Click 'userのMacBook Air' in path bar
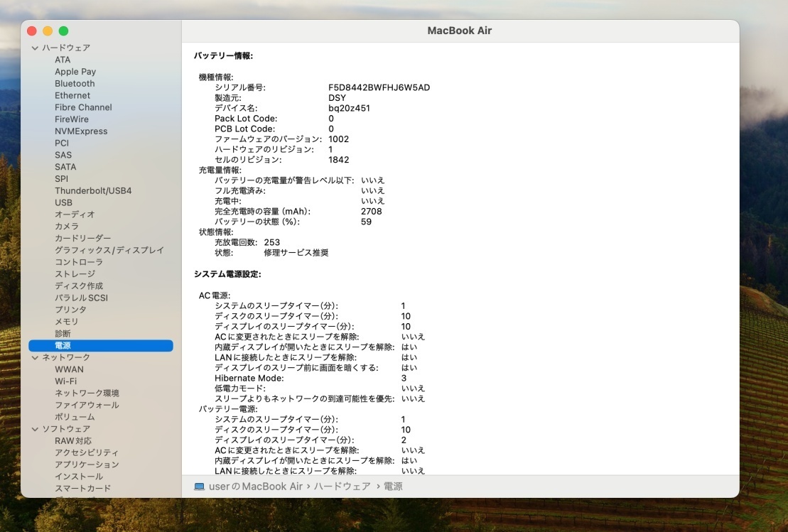The width and height of the screenshot is (788, 532). point(256,487)
